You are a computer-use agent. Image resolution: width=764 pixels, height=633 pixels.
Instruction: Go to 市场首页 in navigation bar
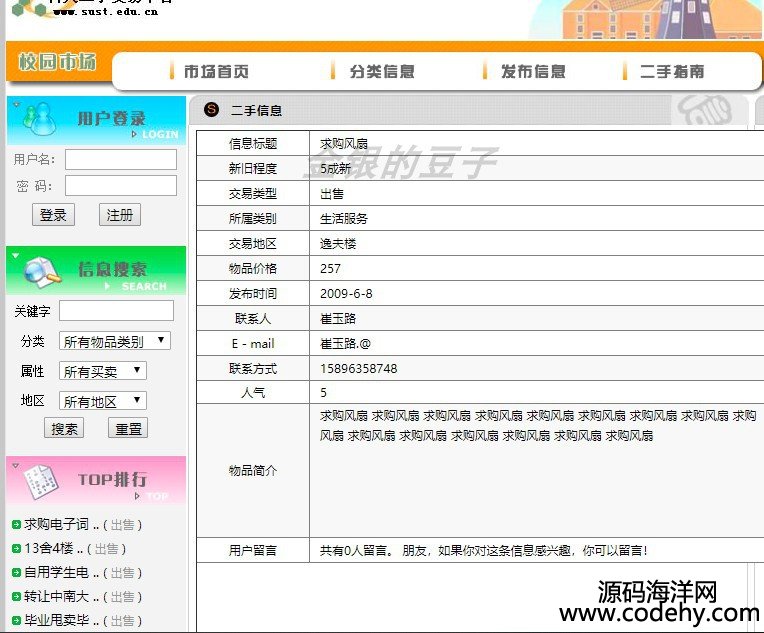[215, 71]
